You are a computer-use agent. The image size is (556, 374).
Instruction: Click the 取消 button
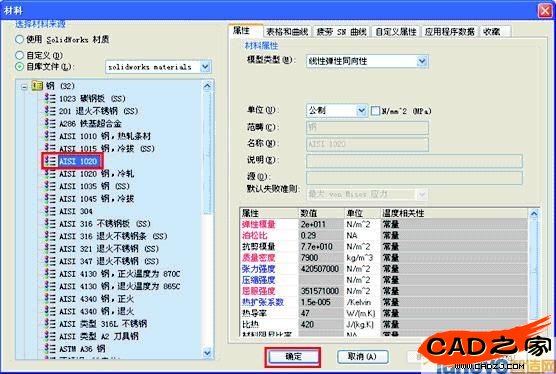(362, 357)
